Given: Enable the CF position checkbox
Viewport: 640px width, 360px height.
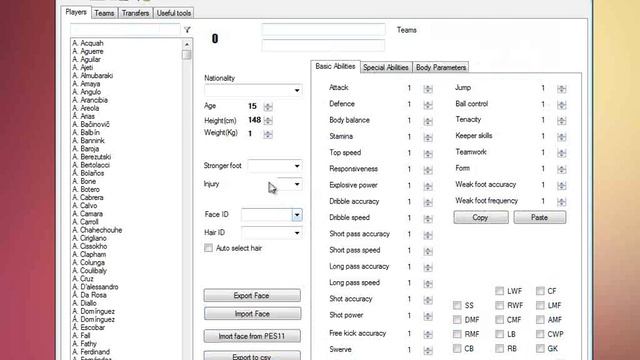Looking at the screenshot, I should tap(540, 291).
